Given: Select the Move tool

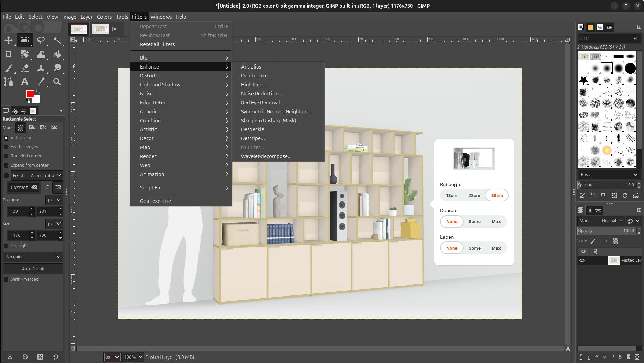Looking at the screenshot, I should tap(9, 41).
